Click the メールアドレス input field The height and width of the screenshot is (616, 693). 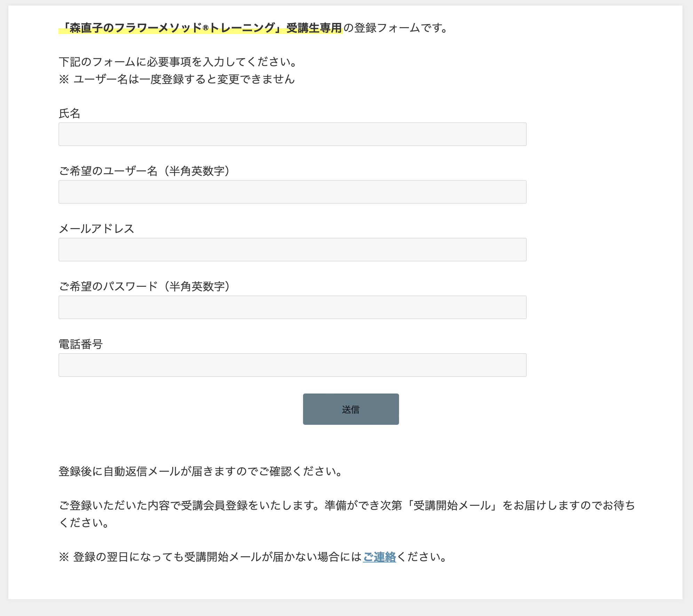pyautogui.click(x=292, y=250)
